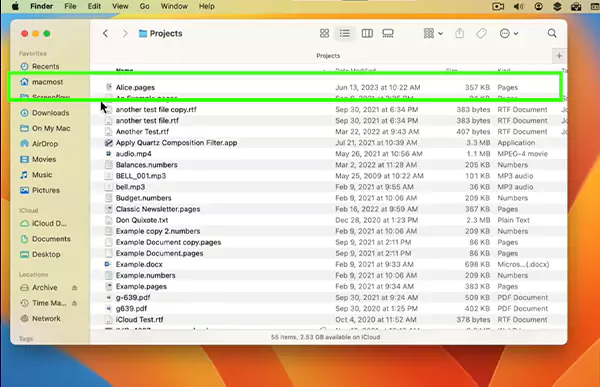Open Downloads in the sidebar
The width and height of the screenshot is (600, 387).
(x=45, y=113)
